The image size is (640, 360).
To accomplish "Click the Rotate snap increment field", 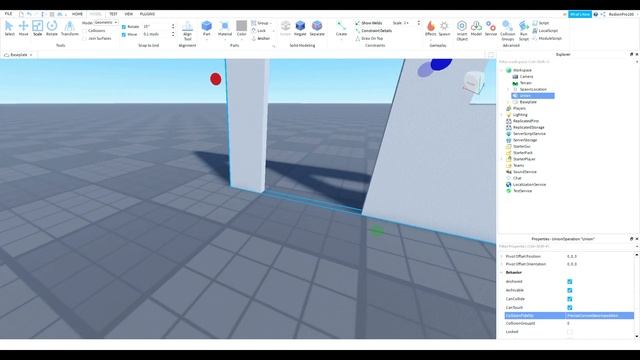I will [156, 27].
